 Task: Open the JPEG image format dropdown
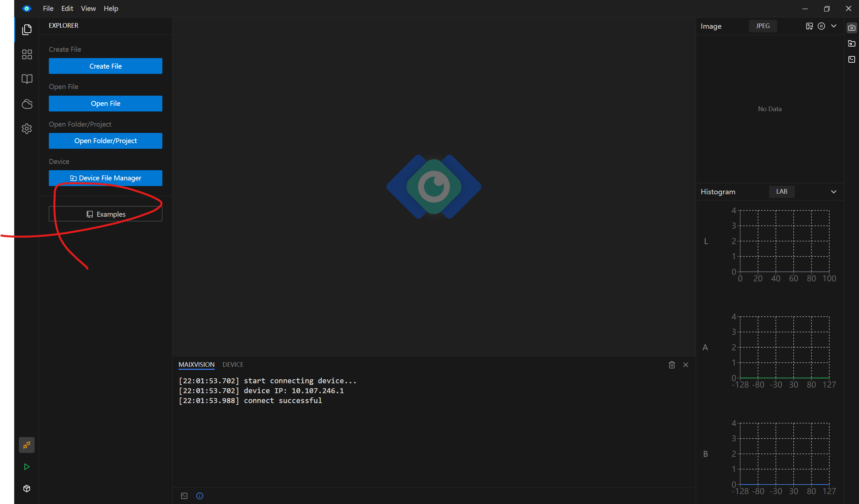[x=763, y=26]
